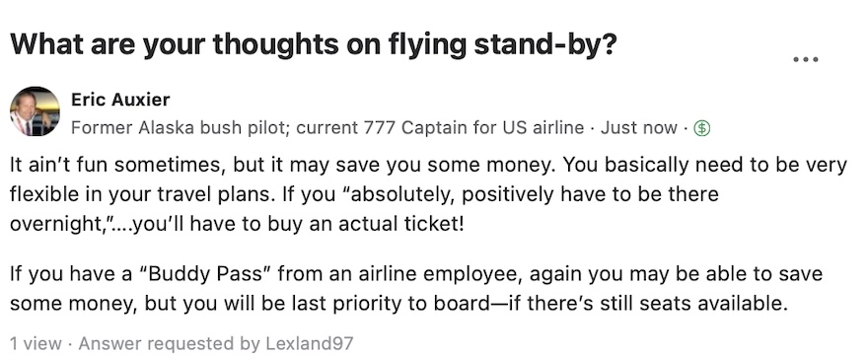Screen dimensions: 868x358
Task: Click the green dollar sign monetization icon
Action: pos(702,128)
